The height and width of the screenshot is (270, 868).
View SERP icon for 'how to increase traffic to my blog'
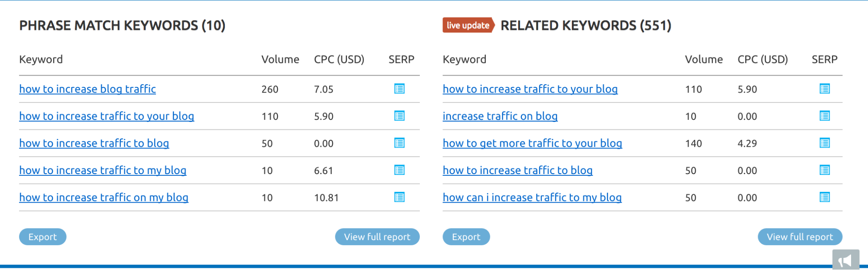tap(399, 170)
